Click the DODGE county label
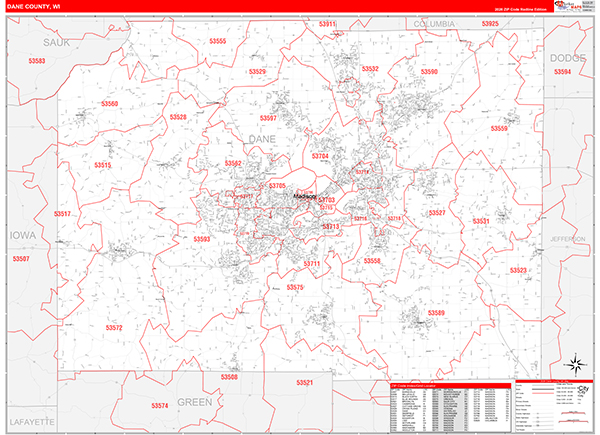600x435 pixels. [567, 58]
